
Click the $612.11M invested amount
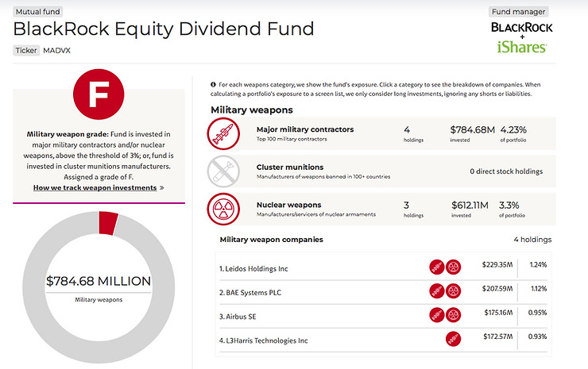coord(470,206)
